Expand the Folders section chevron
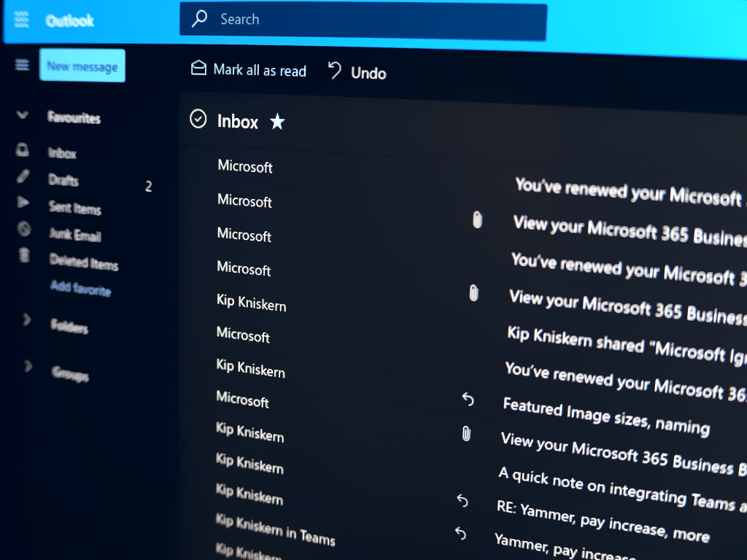The image size is (747, 560). coord(27,319)
